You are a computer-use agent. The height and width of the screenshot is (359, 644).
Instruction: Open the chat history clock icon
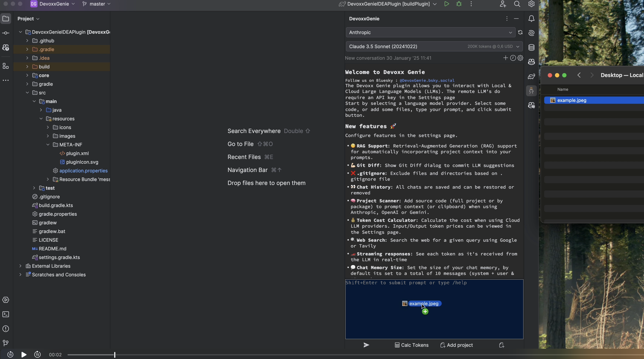513,58
